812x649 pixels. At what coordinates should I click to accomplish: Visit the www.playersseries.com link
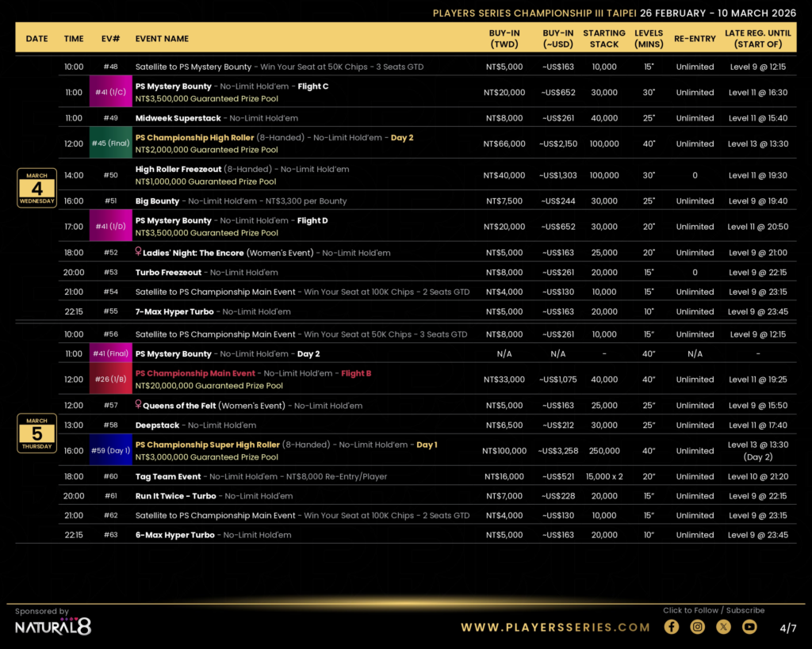pyautogui.click(x=555, y=627)
